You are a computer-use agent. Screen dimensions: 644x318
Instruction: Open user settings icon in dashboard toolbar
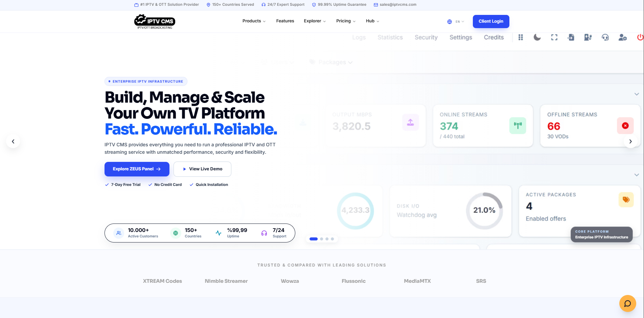[x=623, y=37]
